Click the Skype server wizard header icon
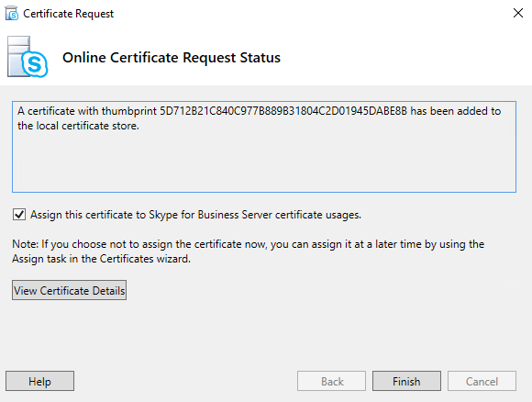The height and width of the screenshot is (402, 532). point(28,57)
